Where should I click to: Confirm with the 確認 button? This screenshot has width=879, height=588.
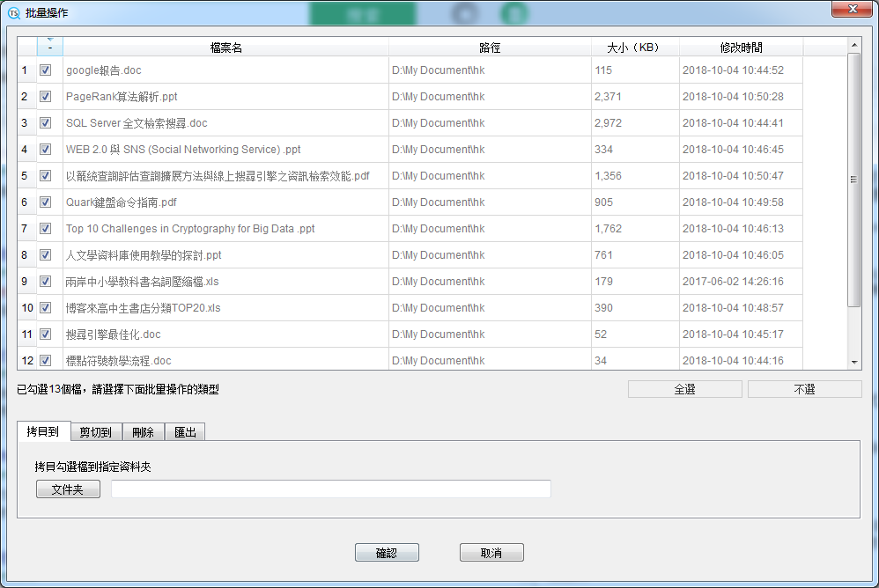(387, 553)
